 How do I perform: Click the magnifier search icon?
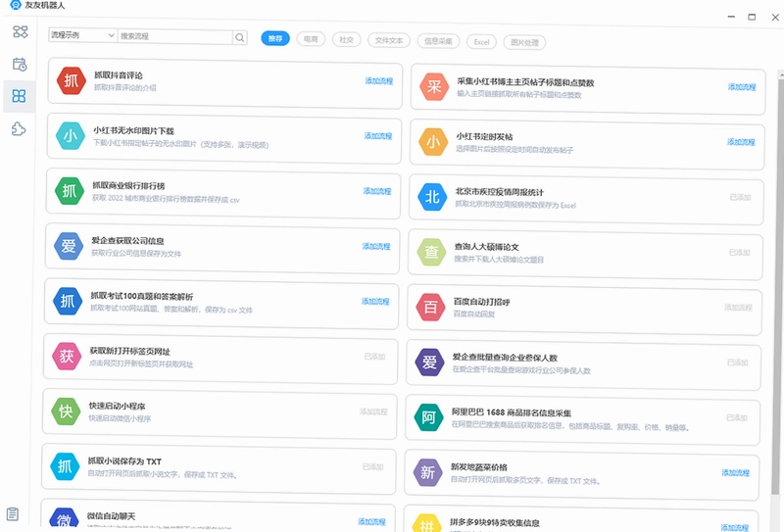(240, 37)
